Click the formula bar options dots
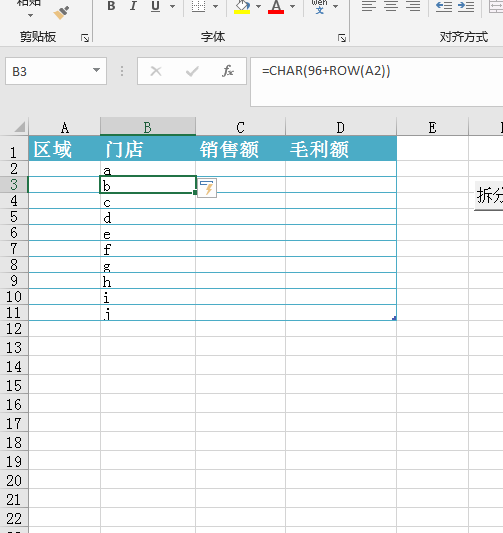 click(122, 71)
